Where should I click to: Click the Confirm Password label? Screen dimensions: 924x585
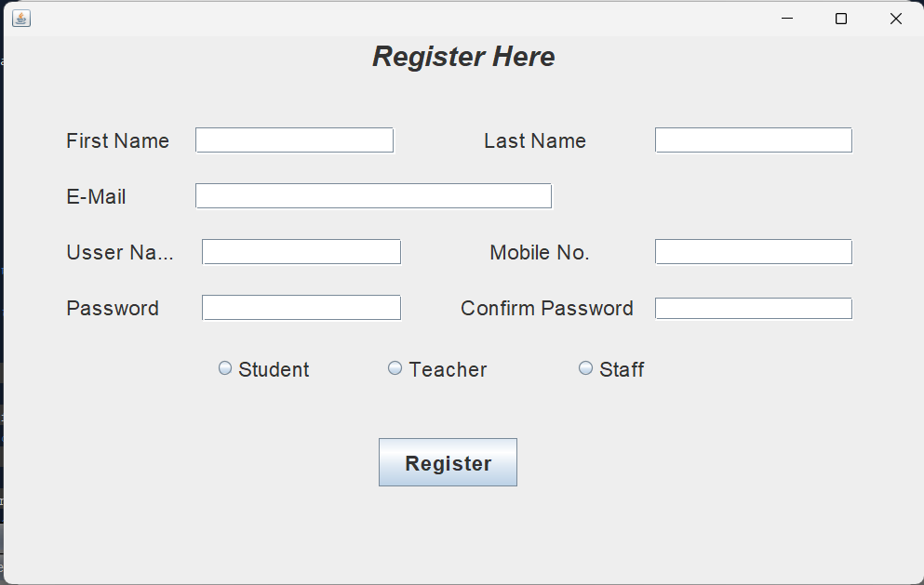click(x=546, y=309)
